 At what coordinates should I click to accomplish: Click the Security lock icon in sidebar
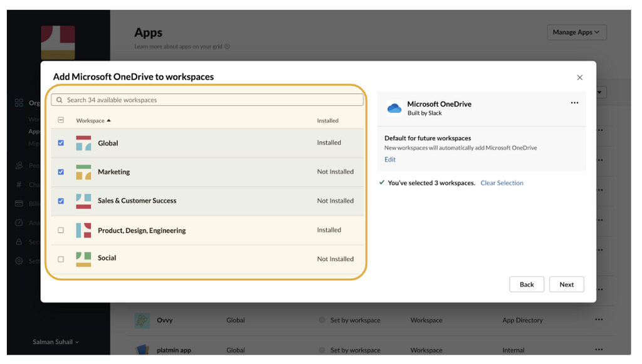pos(19,242)
